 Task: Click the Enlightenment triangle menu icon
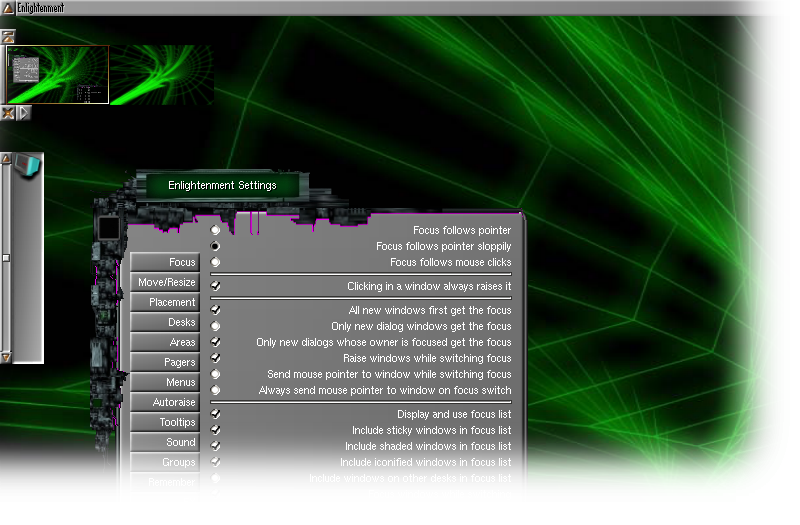8,8
